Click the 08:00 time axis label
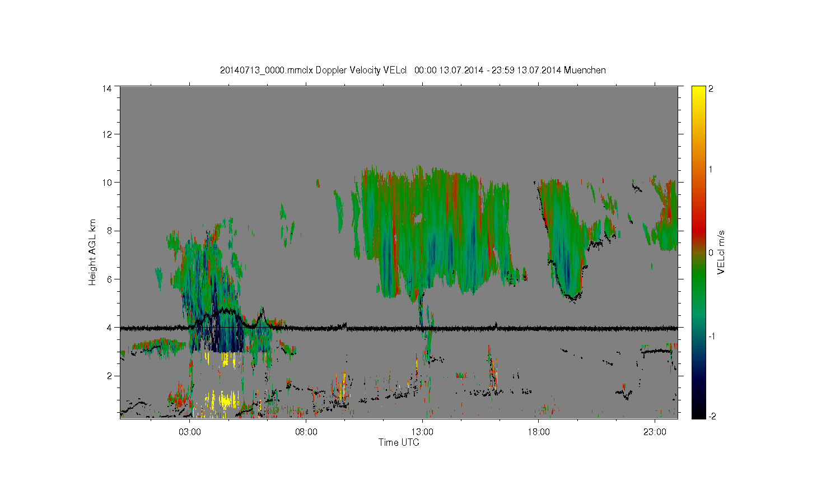The height and width of the screenshot is (504, 840). point(306,432)
